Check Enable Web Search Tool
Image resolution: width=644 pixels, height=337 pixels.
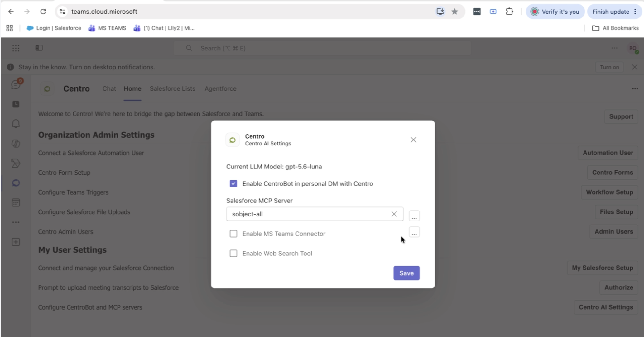(x=233, y=254)
